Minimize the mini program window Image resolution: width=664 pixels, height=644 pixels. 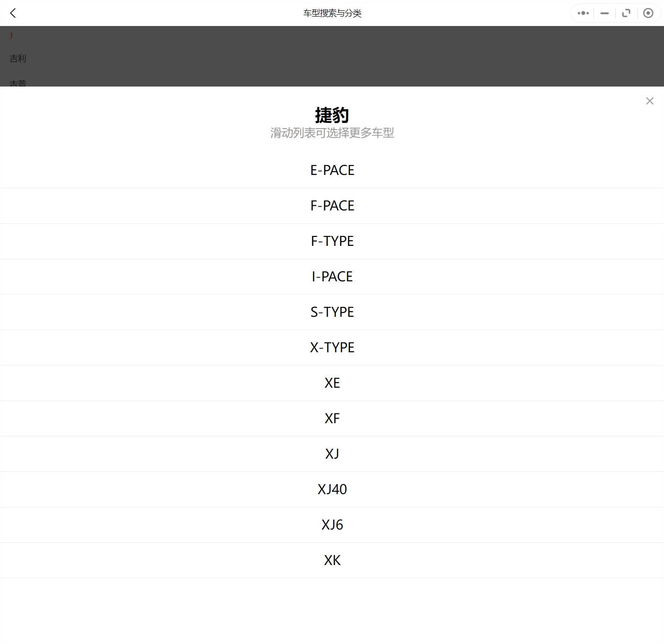click(604, 13)
